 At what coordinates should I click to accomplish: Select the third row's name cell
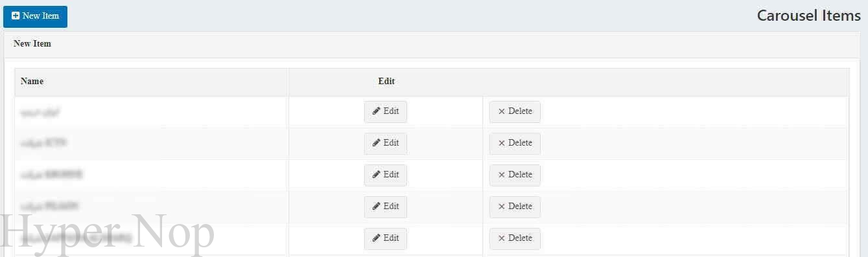point(152,175)
